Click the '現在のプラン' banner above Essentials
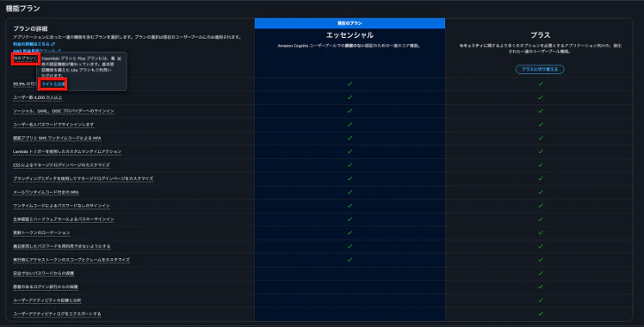This screenshot has height=327, width=644. [x=350, y=23]
